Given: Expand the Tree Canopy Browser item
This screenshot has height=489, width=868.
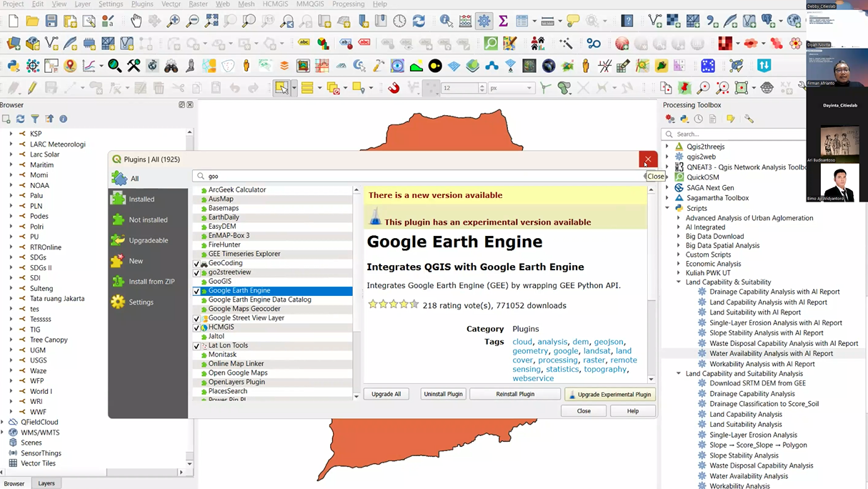Looking at the screenshot, I should 11,340.
